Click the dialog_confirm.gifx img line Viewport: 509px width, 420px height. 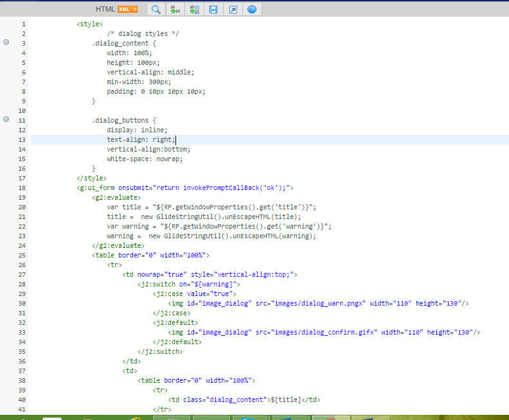[x=324, y=332]
